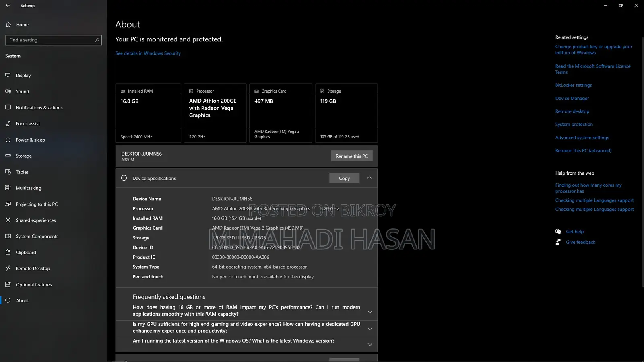Select Product ID value 00330-80000-00000-AA006

pos(241,257)
